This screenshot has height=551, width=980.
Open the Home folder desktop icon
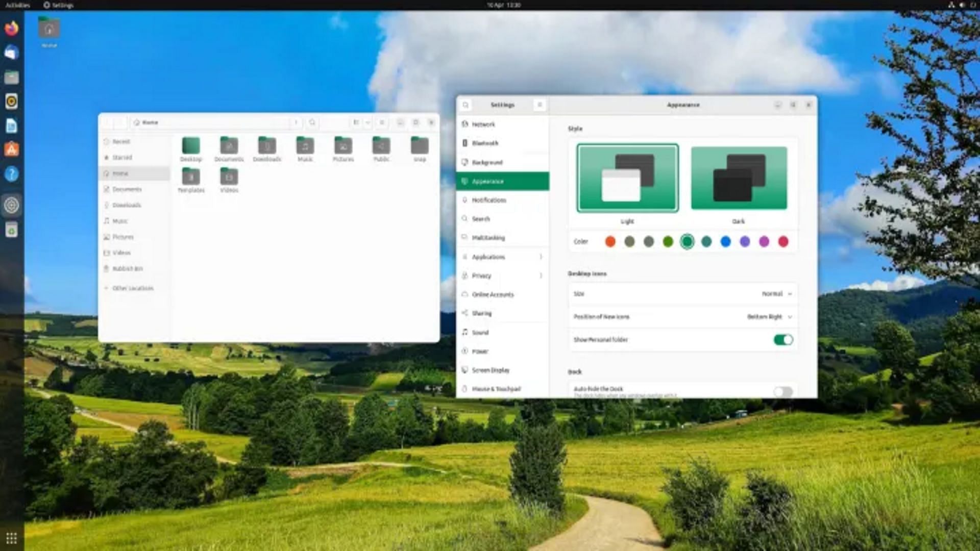click(49, 32)
